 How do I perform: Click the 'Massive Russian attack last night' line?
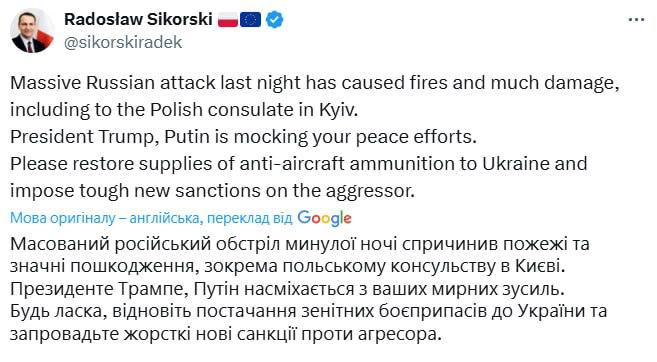(x=315, y=83)
